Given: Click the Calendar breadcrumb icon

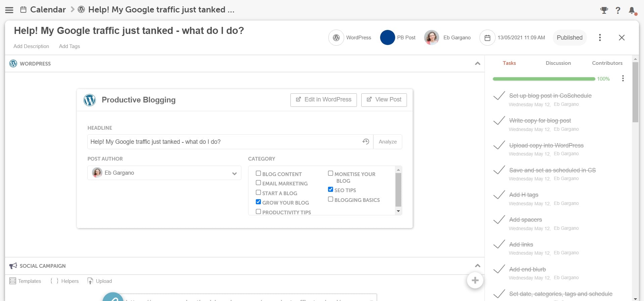Looking at the screenshot, I should pyautogui.click(x=23, y=10).
